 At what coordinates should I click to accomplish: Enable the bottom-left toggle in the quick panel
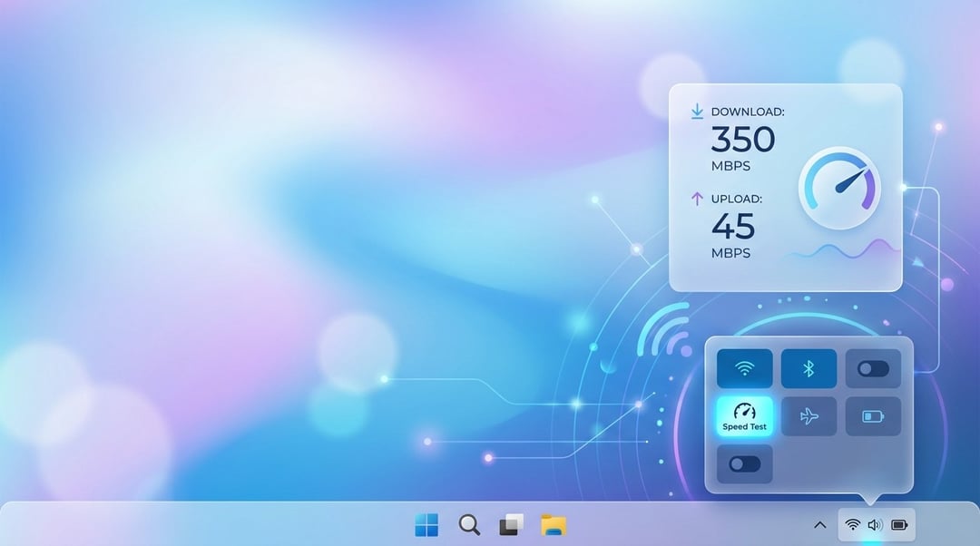[x=744, y=463]
